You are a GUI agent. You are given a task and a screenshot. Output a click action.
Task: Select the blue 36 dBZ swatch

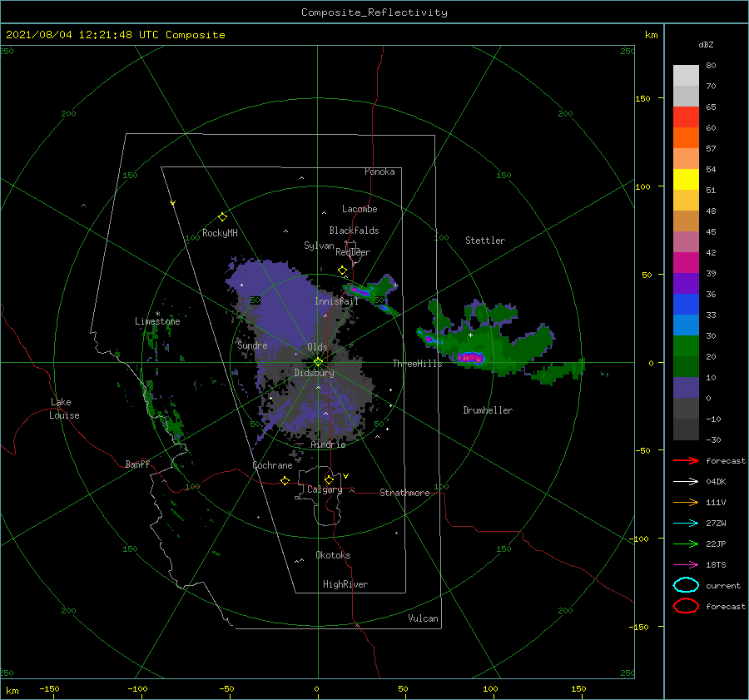686,304
